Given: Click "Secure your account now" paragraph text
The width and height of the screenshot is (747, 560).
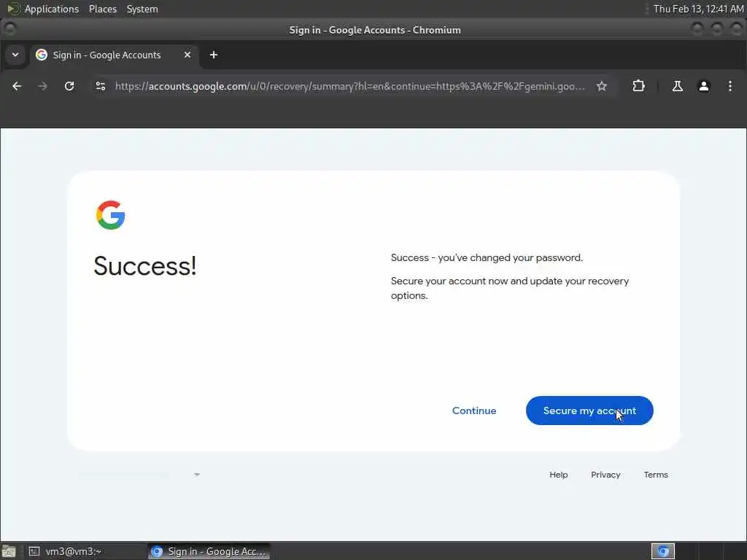Looking at the screenshot, I should click(x=510, y=288).
